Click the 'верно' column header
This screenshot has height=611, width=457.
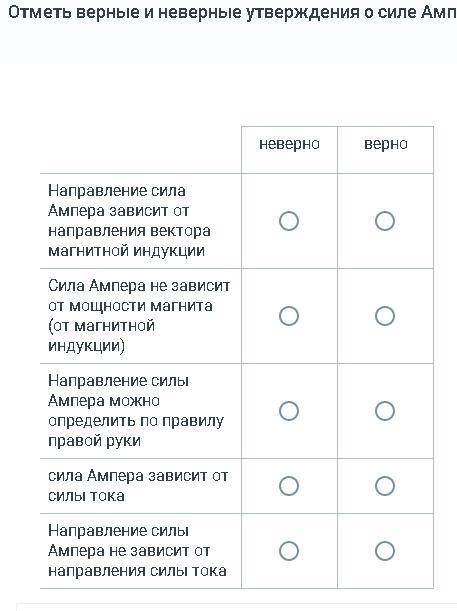click(385, 144)
